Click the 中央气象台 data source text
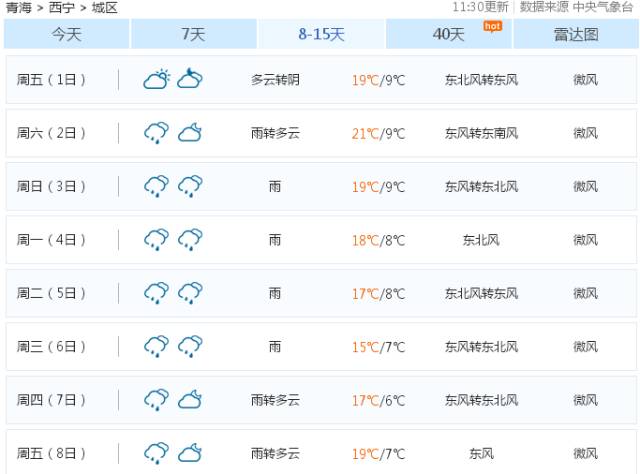 click(602, 7)
